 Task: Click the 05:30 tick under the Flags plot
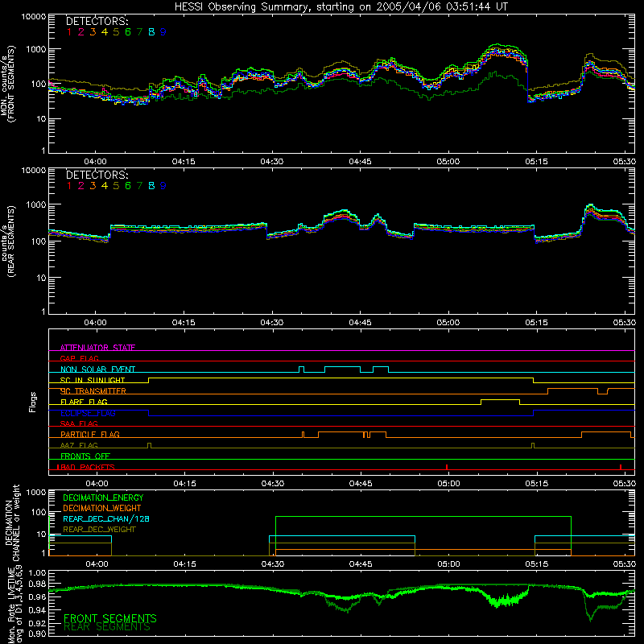pos(625,484)
